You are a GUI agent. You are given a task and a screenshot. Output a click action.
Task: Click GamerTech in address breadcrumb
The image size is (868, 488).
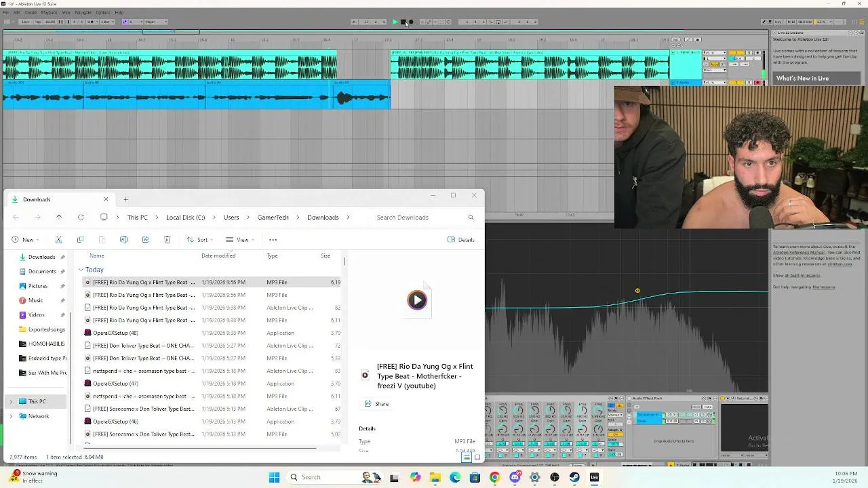273,218
